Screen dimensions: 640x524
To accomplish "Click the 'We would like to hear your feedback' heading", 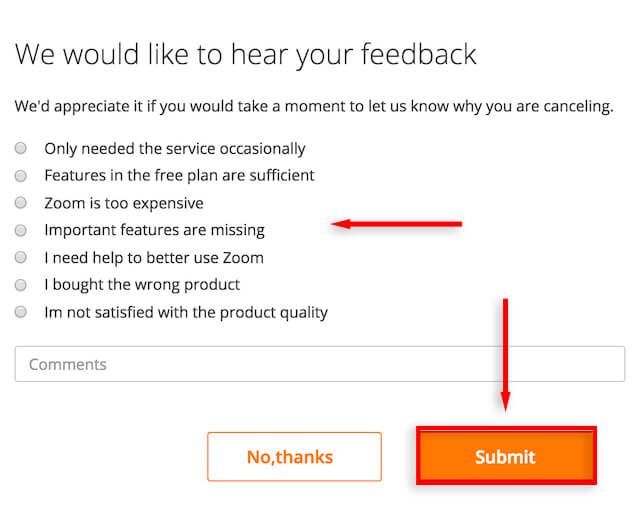I will 246,54.
